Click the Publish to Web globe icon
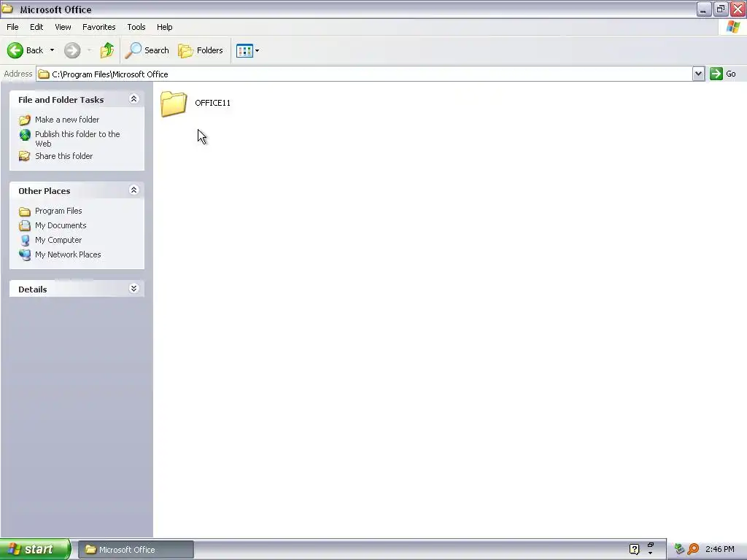Image resolution: width=747 pixels, height=560 pixels. pyautogui.click(x=25, y=135)
